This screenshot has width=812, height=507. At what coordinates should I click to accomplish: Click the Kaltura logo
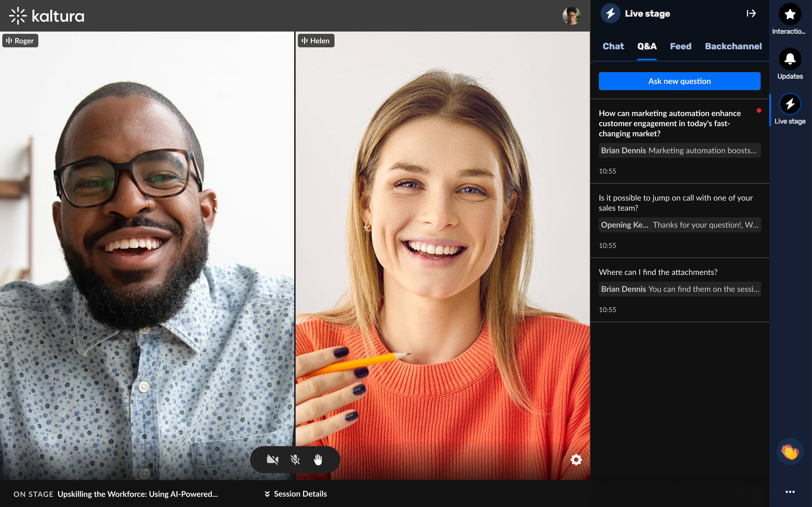point(47,16)
